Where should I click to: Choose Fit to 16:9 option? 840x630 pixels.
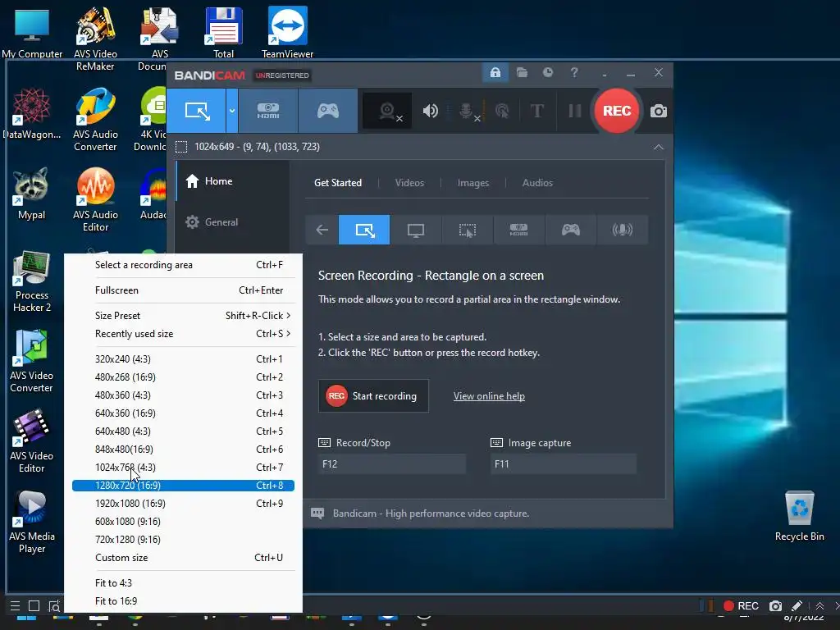183,601
